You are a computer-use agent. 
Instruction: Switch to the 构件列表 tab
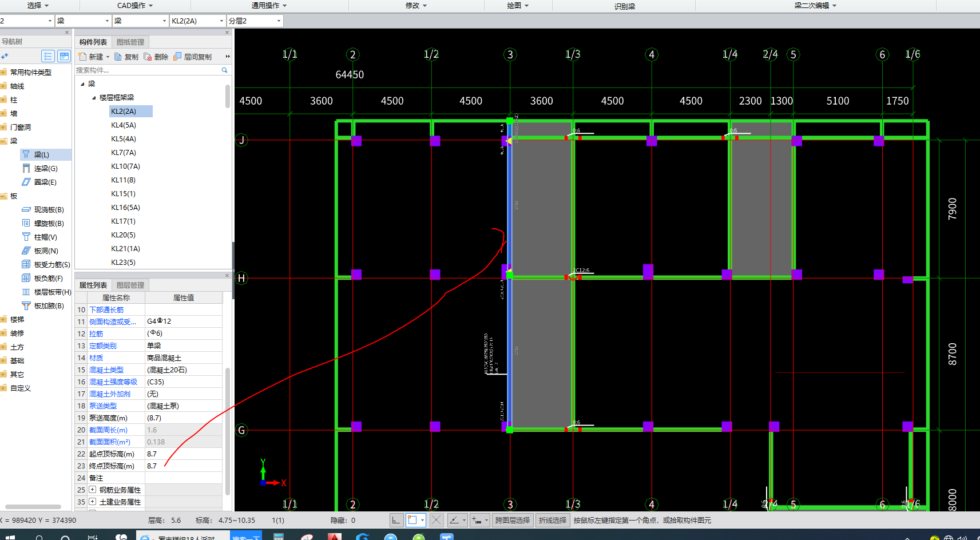93,42
